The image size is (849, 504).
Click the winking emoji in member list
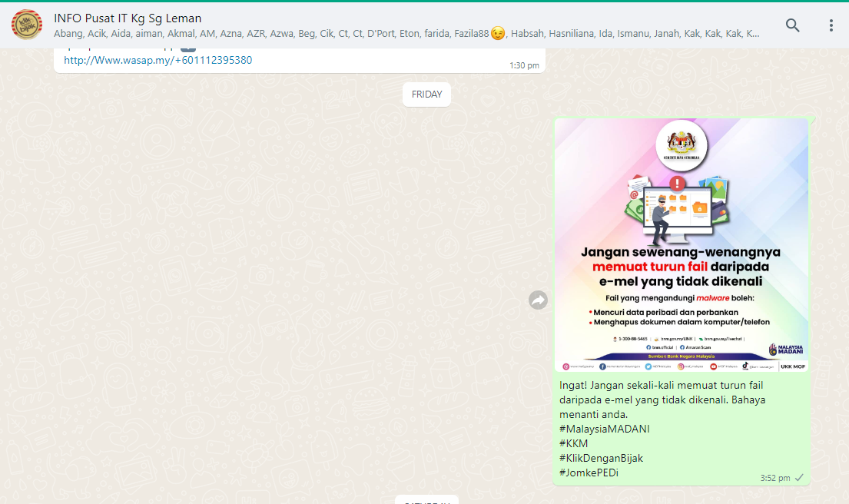click(x=498, y=34)
